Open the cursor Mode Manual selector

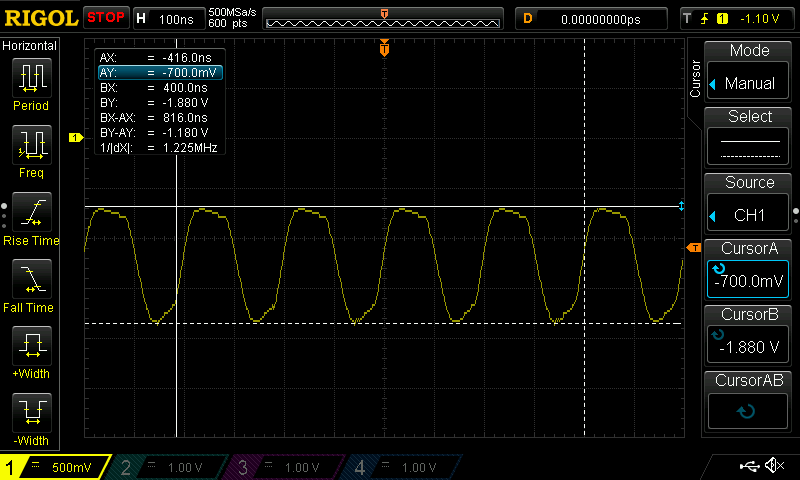coord(749,71)
